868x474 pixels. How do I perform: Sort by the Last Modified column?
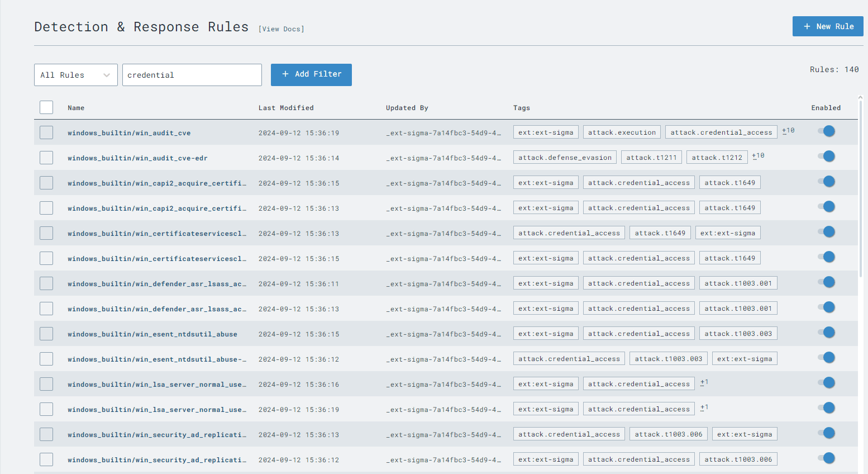(285, 108)
